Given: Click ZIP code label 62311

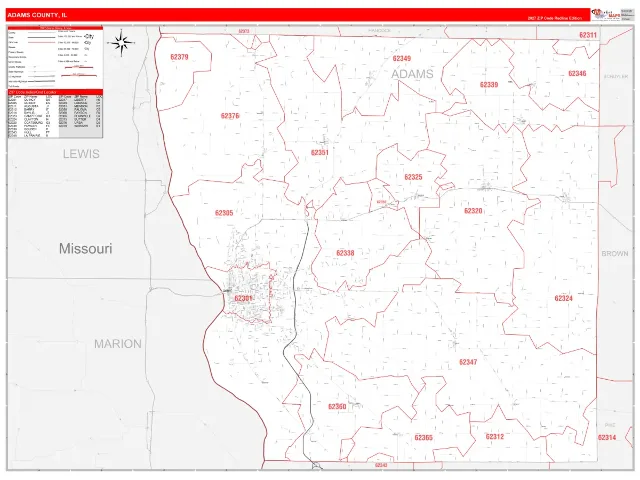Looking at the screenshot, I should point(588,35).
